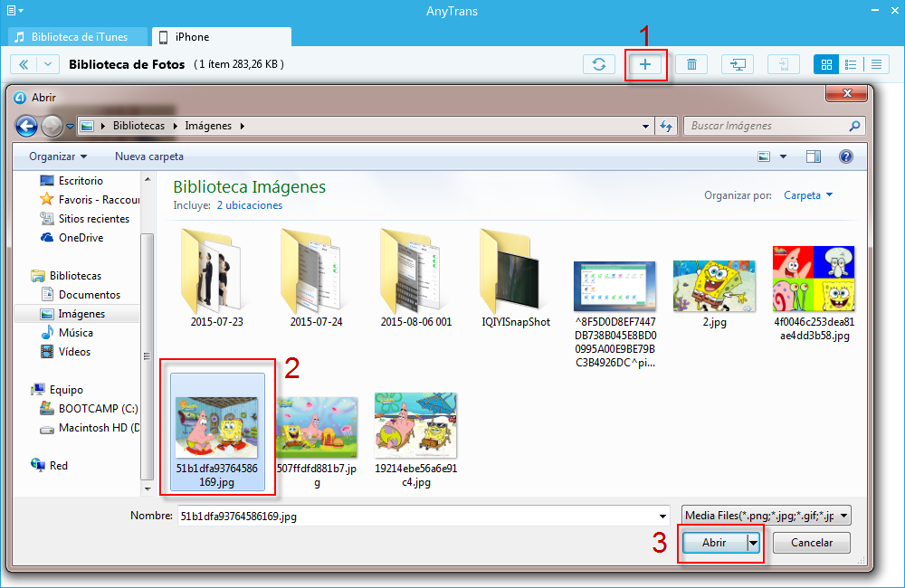The image size is (905, 588).
Task: Switch to the Biblioteca de iTunes tab
Action: (x=78, y=37)
